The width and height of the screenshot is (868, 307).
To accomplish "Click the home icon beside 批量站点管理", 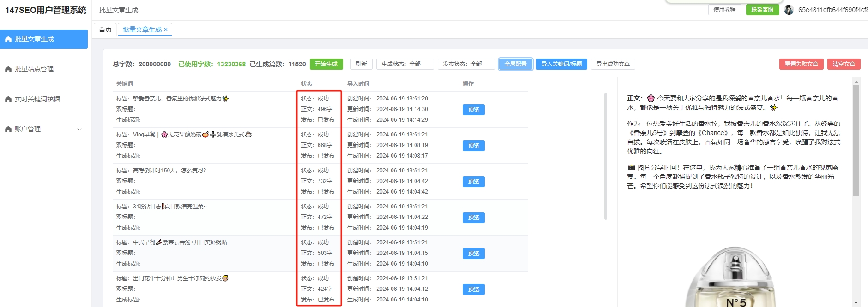I will tap(8, 69).
